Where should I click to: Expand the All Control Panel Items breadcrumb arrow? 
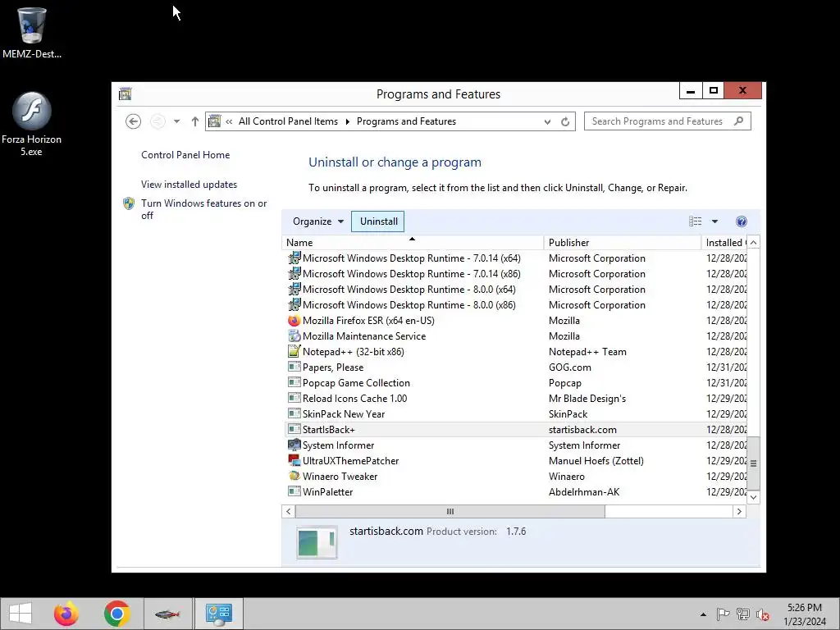[x=347, y=121]
